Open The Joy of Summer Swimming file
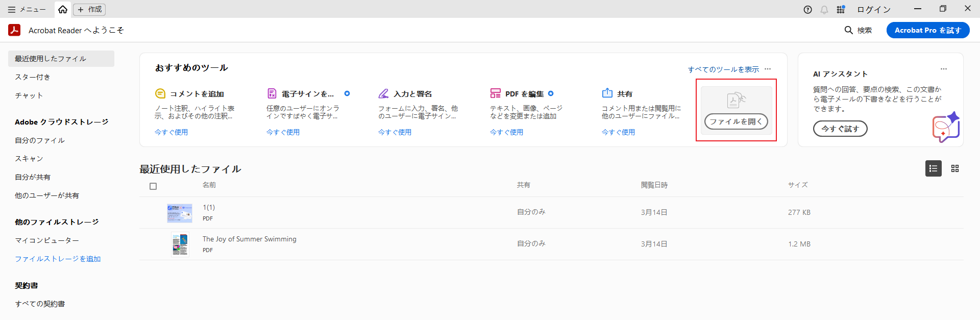This screenshot has width=980, height=320. click(249, 239)
